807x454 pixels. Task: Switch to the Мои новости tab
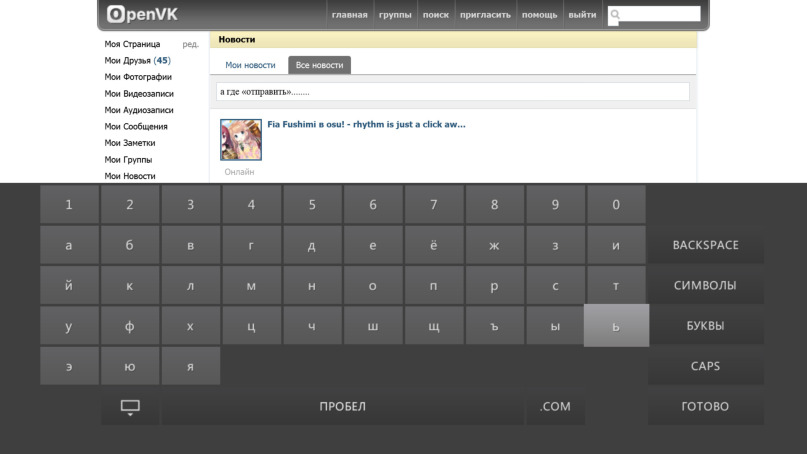point(250,65)
